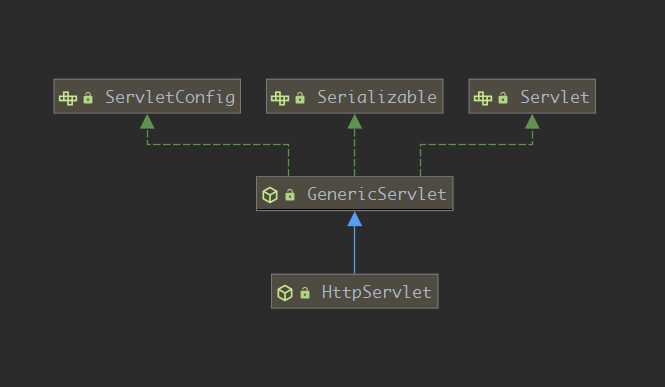Image resolution: width=665 pixels, height=387 pixels.
Task: Click the green arrowhead under Serializable
Action: click(355, 122)
